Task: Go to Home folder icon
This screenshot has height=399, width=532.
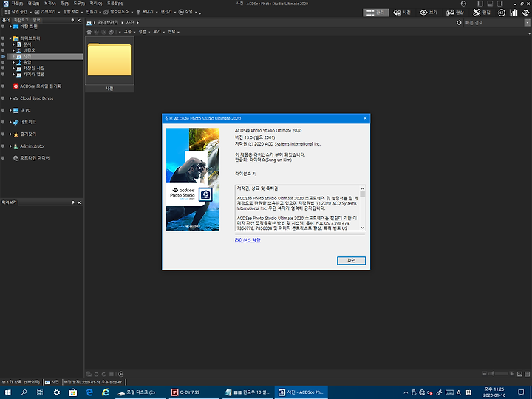Action: point(89,32)
